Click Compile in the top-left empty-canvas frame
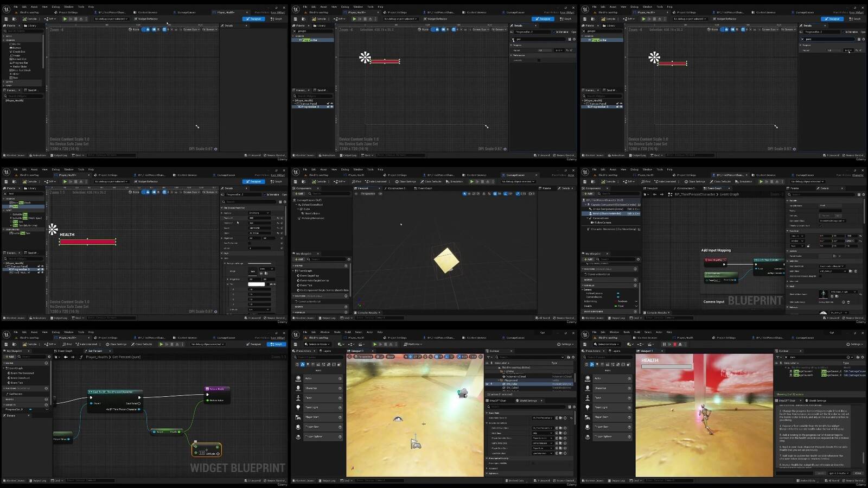The image size is (868, 488). pos(29,19)
